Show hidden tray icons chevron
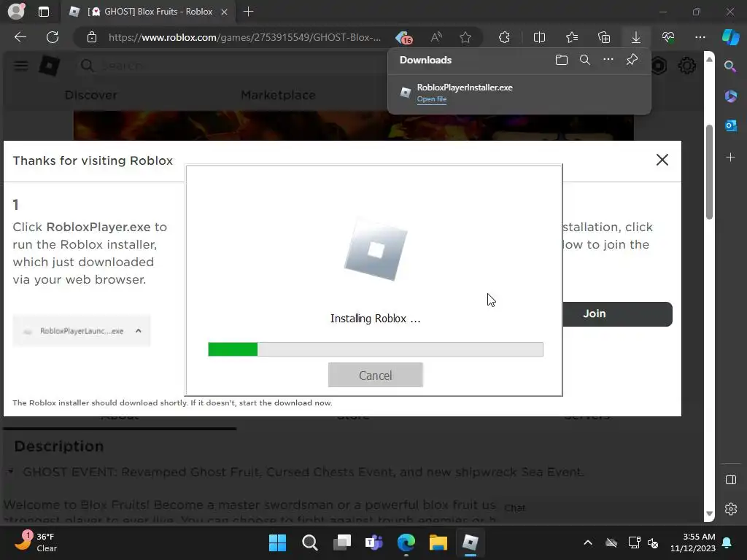 click(588, 542)
